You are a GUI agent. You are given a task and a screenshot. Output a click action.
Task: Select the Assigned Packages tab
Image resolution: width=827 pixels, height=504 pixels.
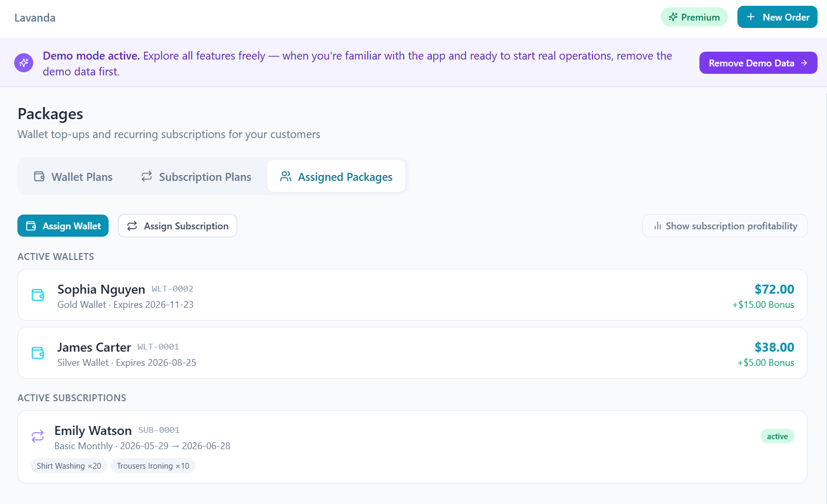pos(336,177)
